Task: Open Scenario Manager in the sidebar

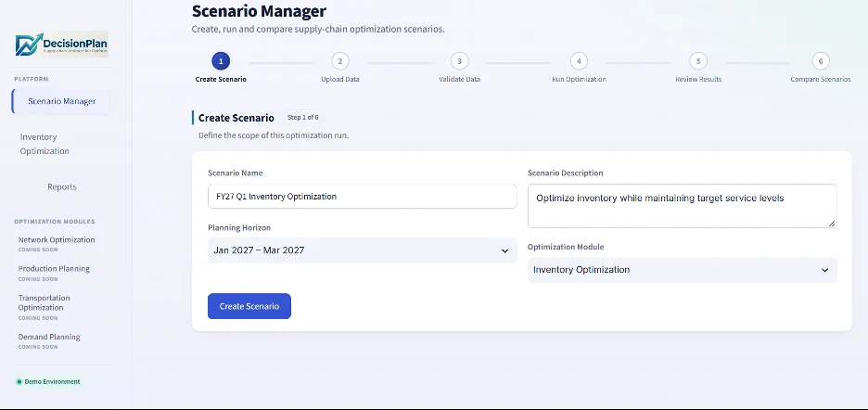Action: tap(61, 101)
